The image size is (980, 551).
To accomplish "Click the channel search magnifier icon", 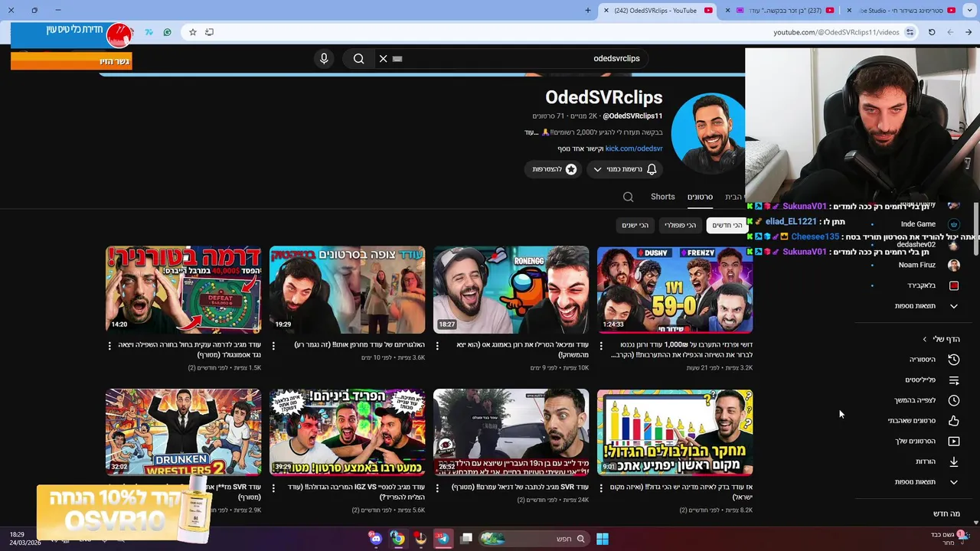I will (x=628, y=197).
